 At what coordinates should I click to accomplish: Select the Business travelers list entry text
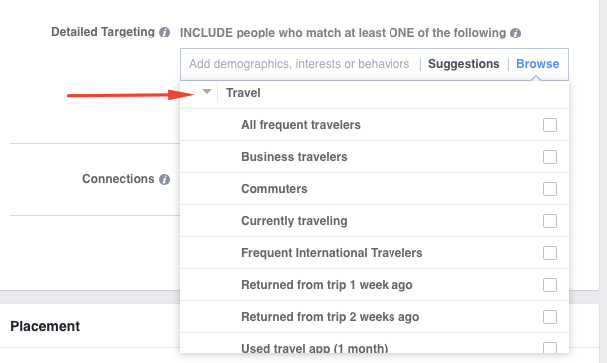[x=294, y=157]
